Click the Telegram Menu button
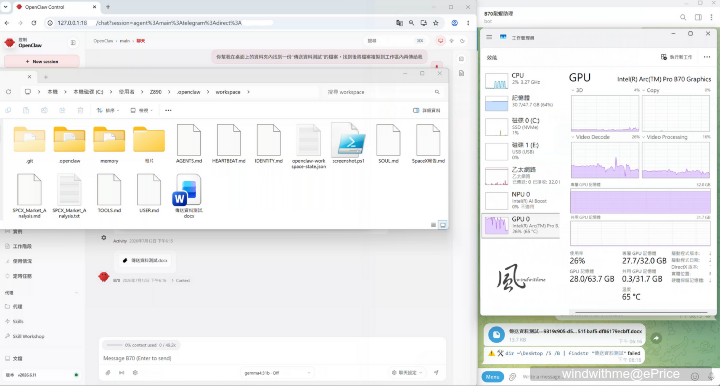Screen dimensions: 720x386 click(x=492, y=377)
